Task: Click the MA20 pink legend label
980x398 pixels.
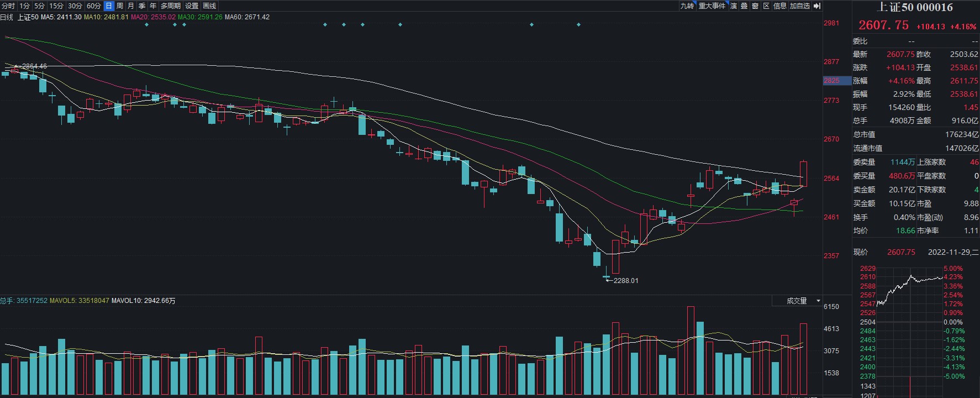Action: [153, 17]
